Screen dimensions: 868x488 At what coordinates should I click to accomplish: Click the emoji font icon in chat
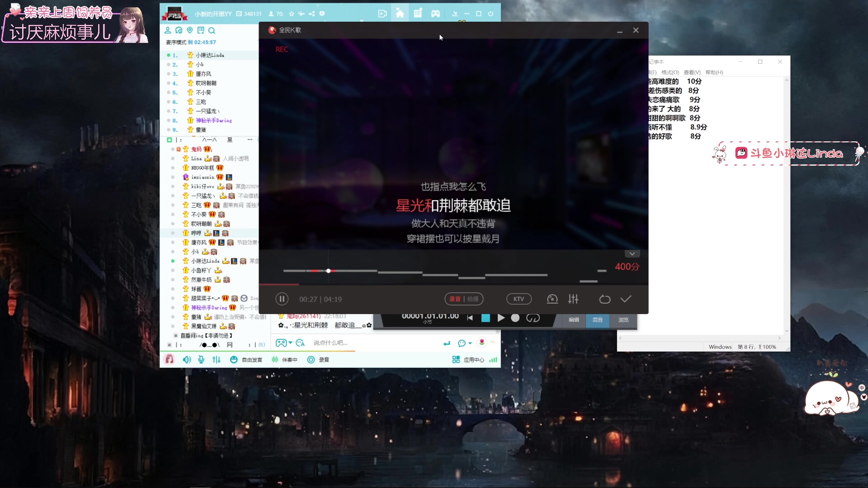pyautogui.click(x=300, y=343)
